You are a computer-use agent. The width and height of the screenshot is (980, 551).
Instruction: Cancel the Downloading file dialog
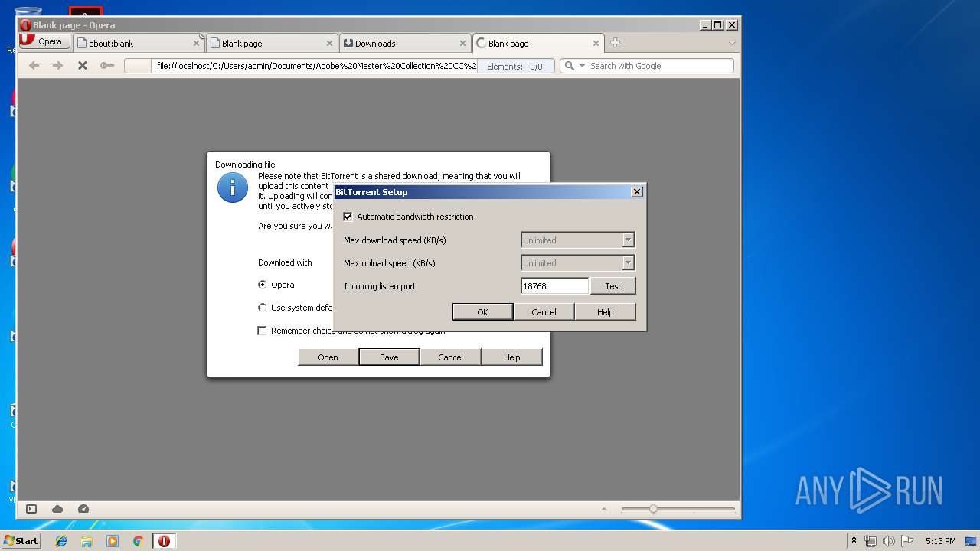450,357
